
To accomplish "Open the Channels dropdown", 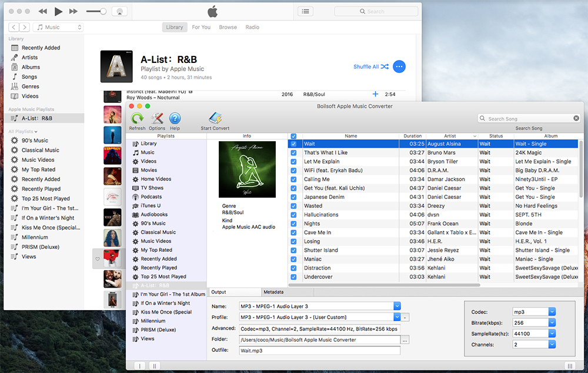I will point(552,345).
